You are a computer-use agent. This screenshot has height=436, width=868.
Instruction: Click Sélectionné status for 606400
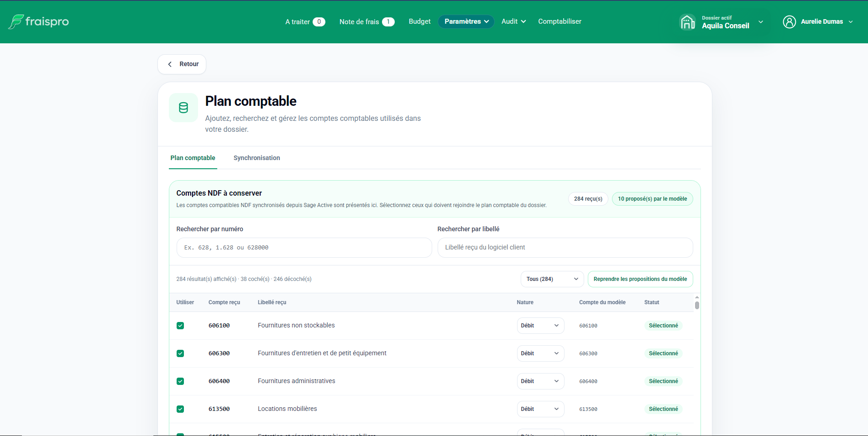pyautogui.click(x=663, y=381)
